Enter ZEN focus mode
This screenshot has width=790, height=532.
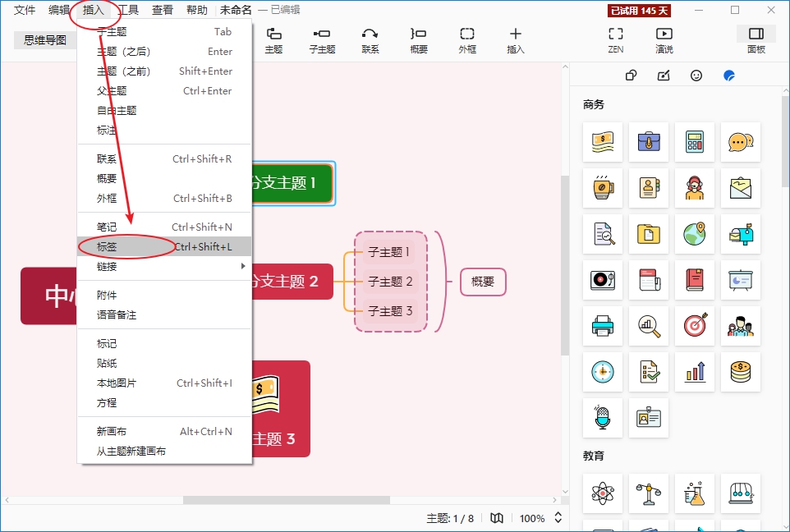tap(615, 39)
